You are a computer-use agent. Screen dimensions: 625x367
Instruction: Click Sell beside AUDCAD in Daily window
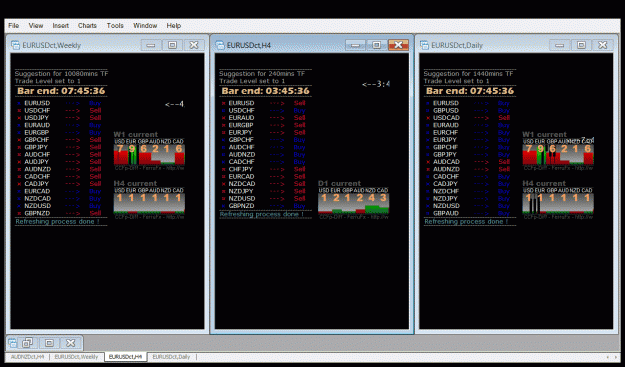tap(504, 162)
